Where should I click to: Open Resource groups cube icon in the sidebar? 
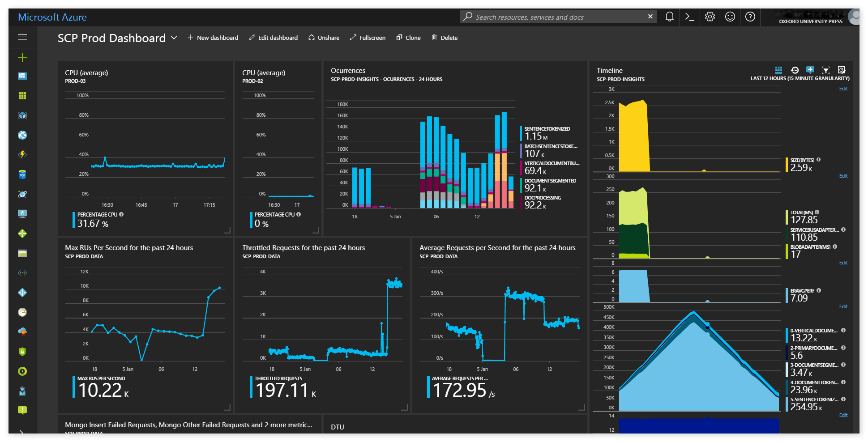pos(22,115)
